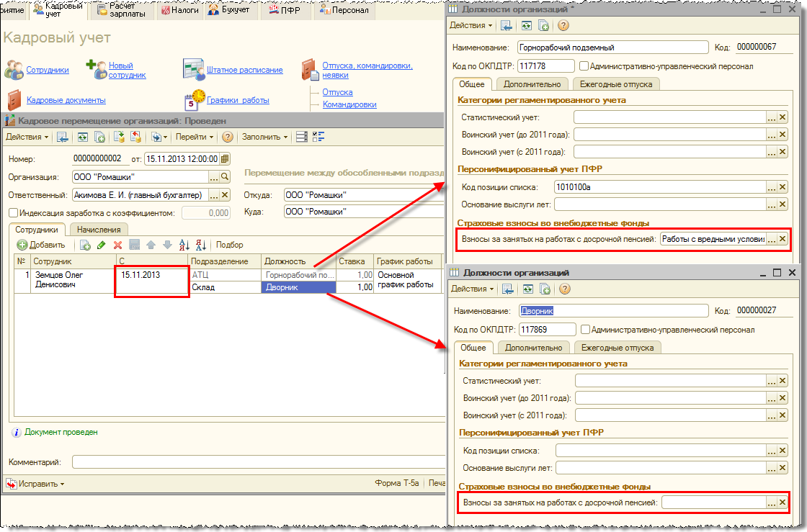The width and height of the screenshot is (807, 532).
Task: Open the Дополнительно tab in the Горнорабочий подземный window
Action: 532,84
